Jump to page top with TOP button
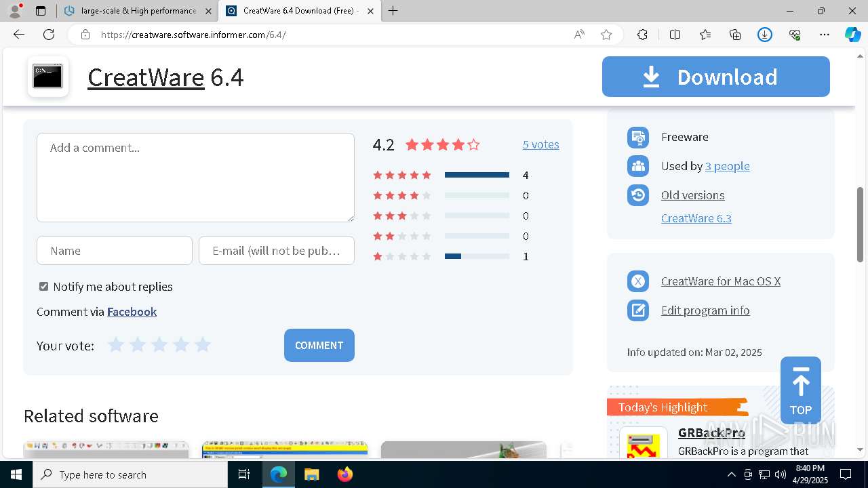Screen dimensions: 868x488 coord(801,390)
